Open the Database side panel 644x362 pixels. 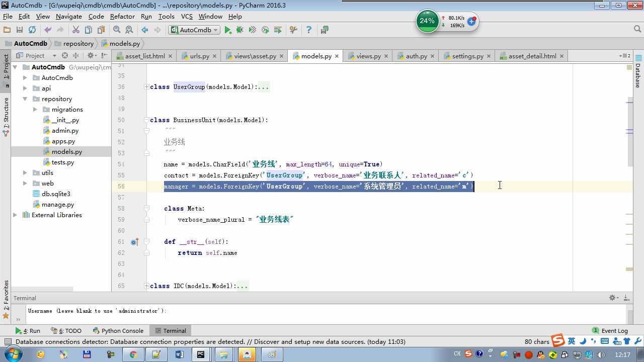coord(638,72)
